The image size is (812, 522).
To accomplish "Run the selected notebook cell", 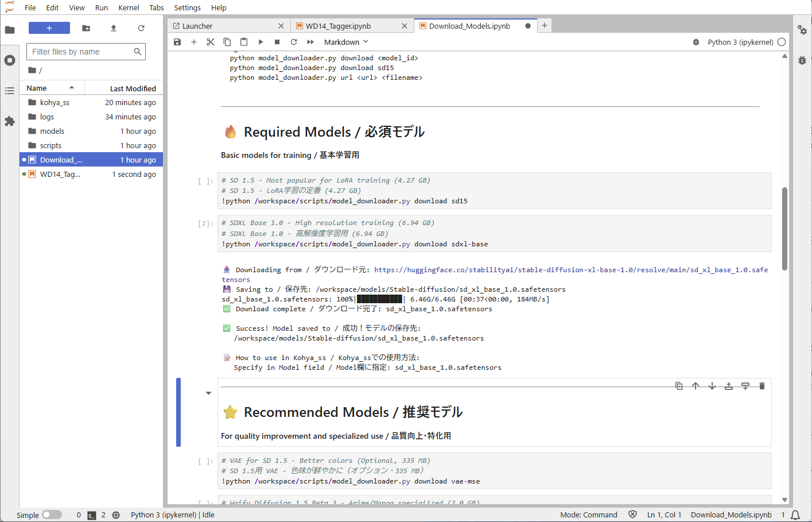I will click(261, 41).
